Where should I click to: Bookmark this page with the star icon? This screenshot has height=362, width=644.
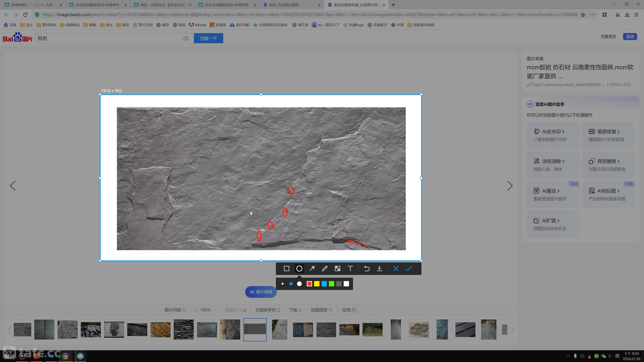(x=583, y=15)
